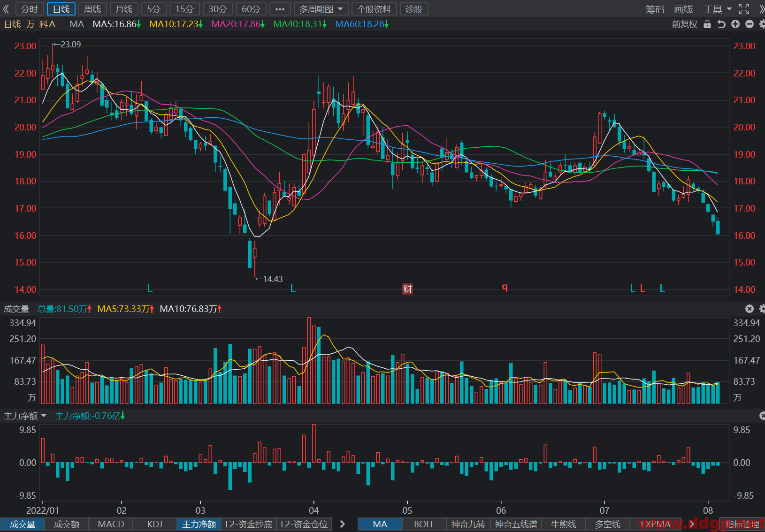Viewport: 765px width, 532px height.
Task: Select the 5分 minute period
Action: tap(154, 9)
